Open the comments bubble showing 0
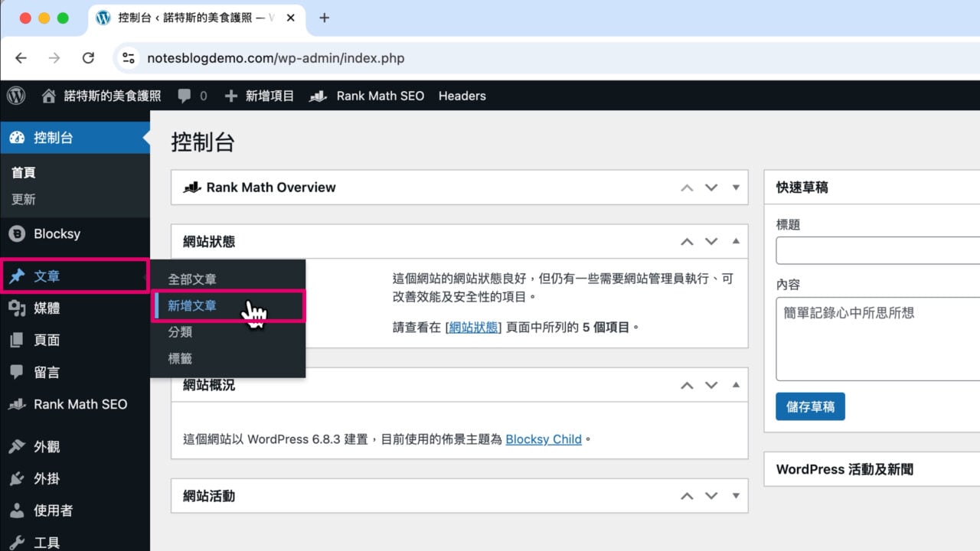Viewport: 980px width, 551px height. (x=190, y=96)
